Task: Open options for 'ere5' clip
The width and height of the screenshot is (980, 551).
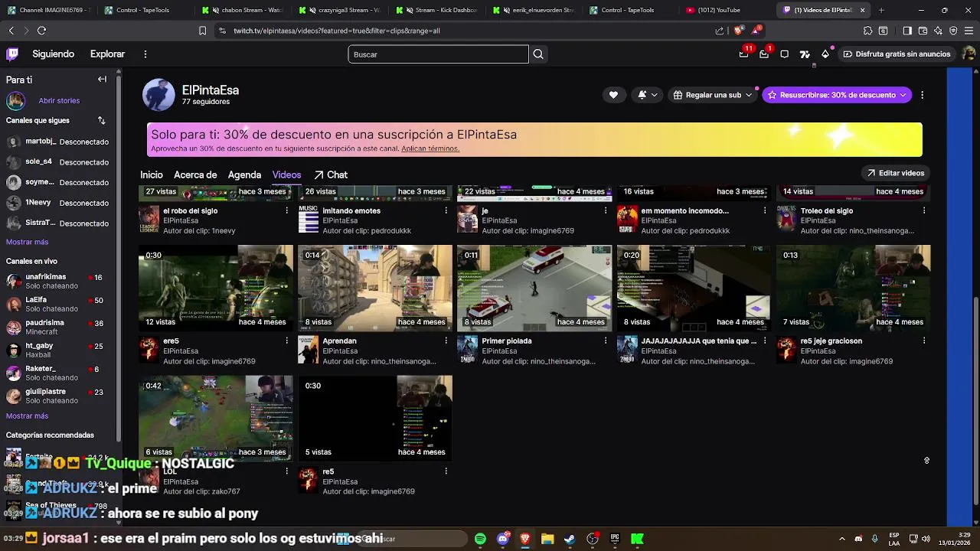Action: click(x=287, y=341)
